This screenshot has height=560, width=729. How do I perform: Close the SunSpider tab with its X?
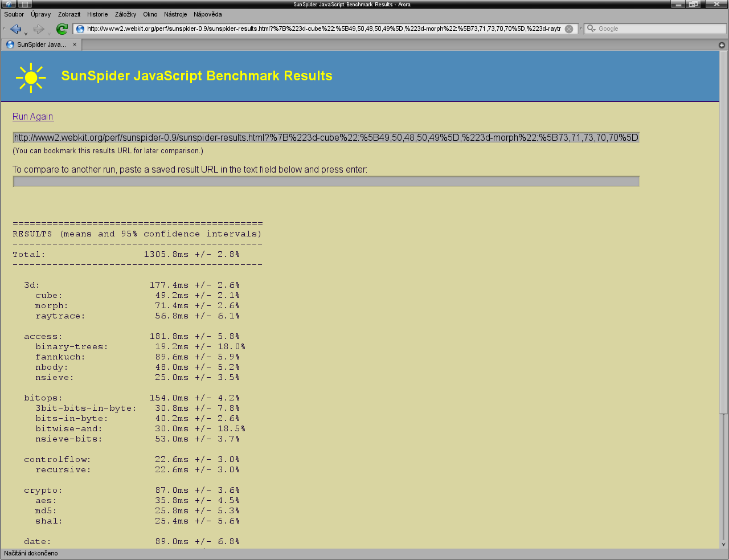coord(75,44)
